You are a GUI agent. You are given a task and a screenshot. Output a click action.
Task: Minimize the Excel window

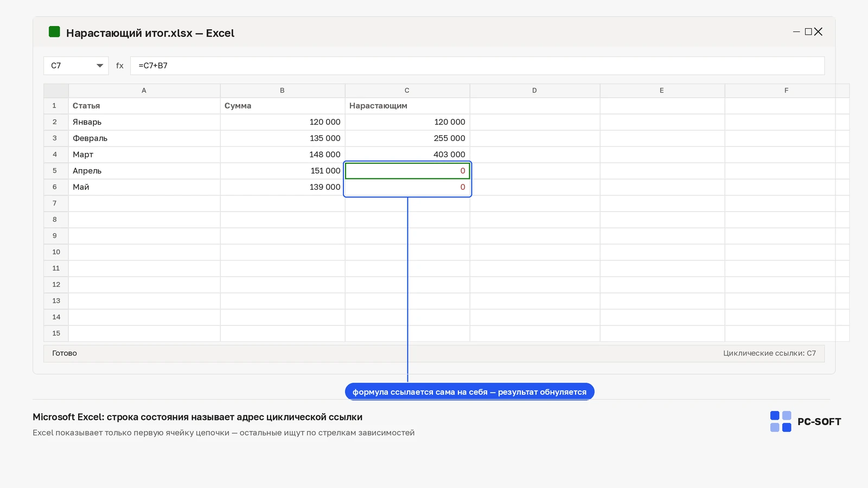(x=796, y=32)
